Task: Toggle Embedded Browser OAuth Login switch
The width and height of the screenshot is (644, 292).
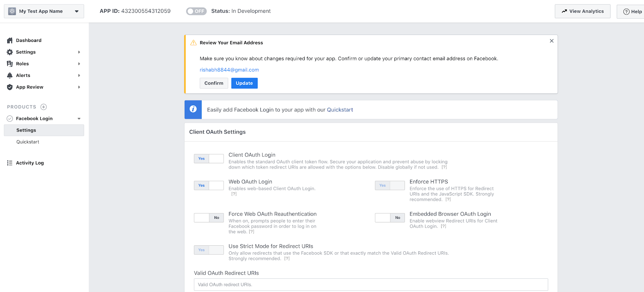Action: (x=390, y=218)
